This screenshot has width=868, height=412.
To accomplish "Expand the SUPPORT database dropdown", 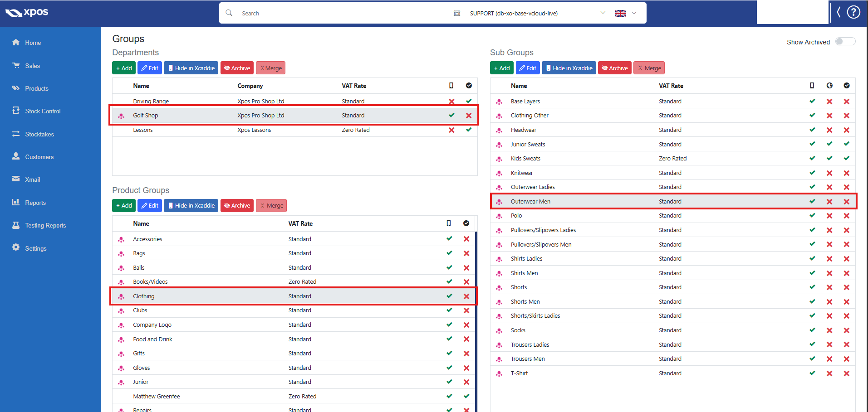I will click(x=603, y=13).
